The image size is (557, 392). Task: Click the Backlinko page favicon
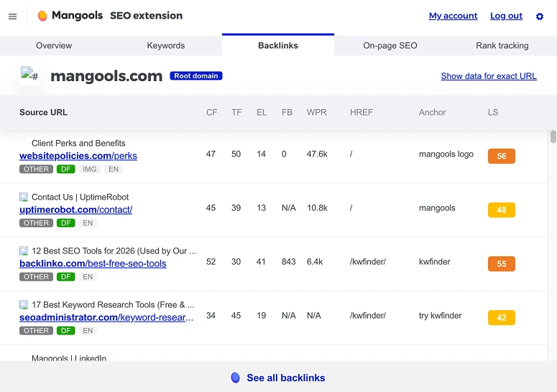(x=24, y=251)
